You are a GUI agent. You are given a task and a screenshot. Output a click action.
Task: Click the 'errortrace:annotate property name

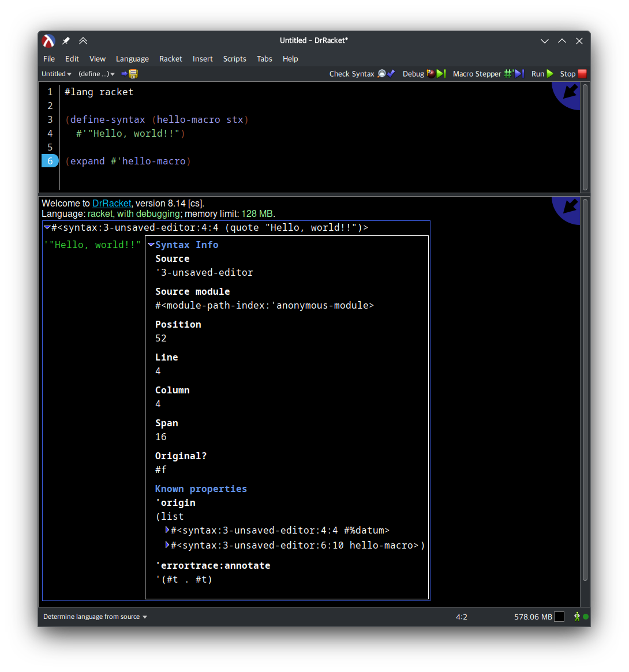[213, 565]
